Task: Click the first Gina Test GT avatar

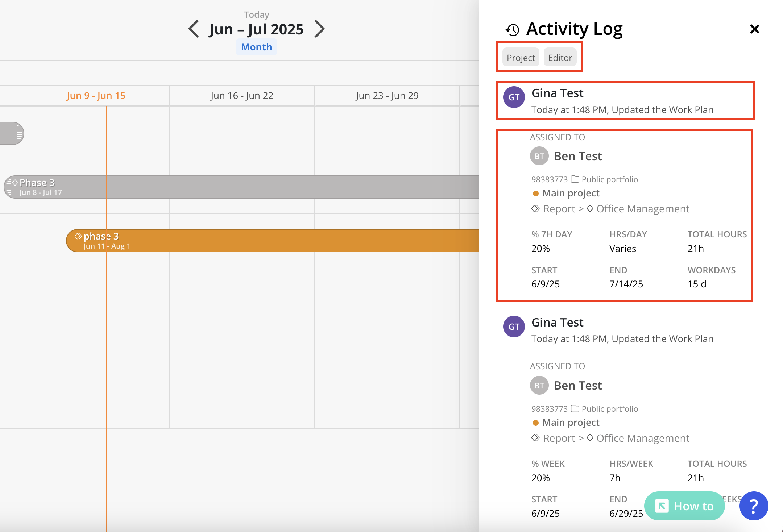Action: pos(514,97)
